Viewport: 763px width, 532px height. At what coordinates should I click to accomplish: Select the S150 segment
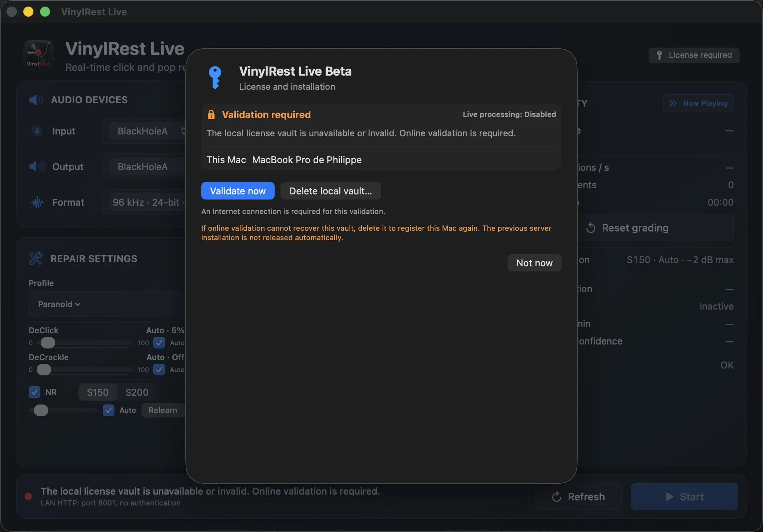[x=98, y=392]
